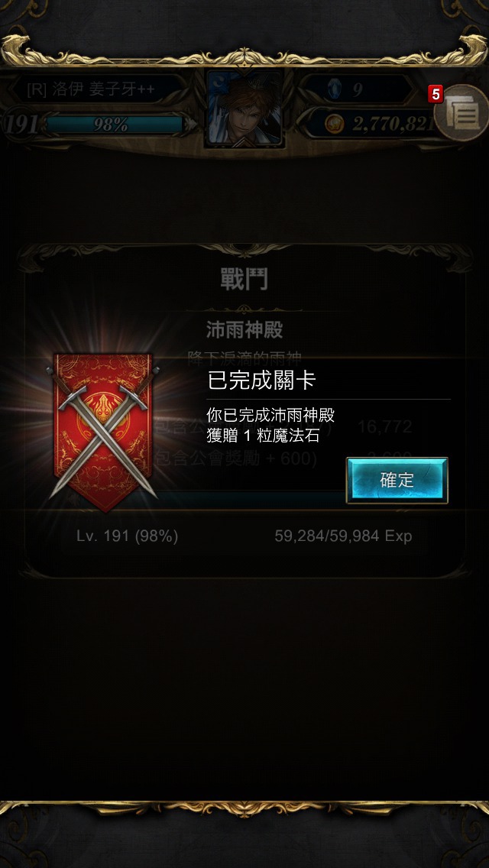Tap the 16,772 reward value
The image size is (489, 868).
click(x=385, y=426)
